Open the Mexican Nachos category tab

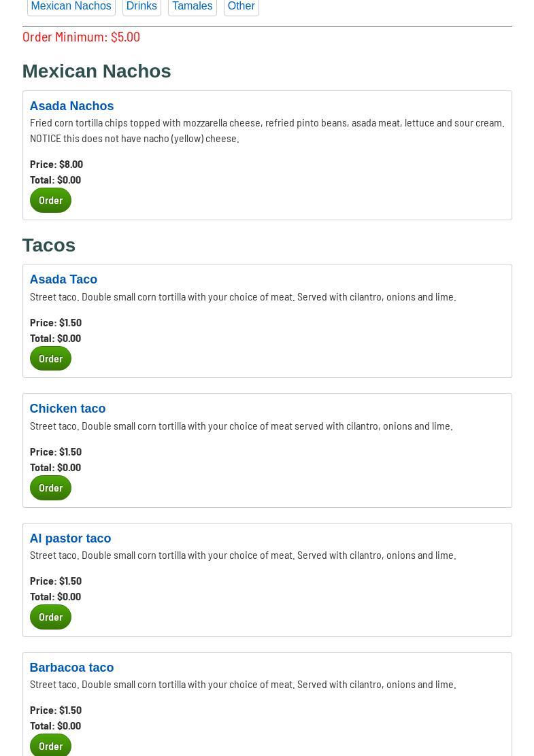71,6
